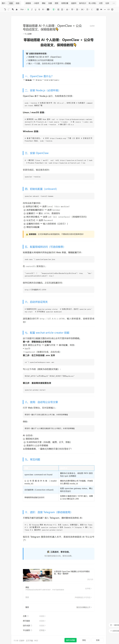Click the 地理位置 menu item
This screenshot has height=644, width=119.
65,3
